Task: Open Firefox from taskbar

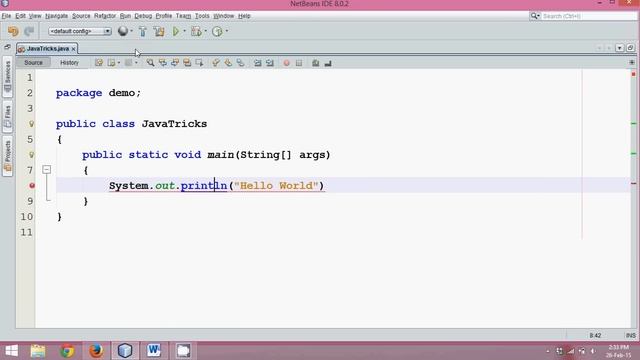Action: (x=96, y=351)
